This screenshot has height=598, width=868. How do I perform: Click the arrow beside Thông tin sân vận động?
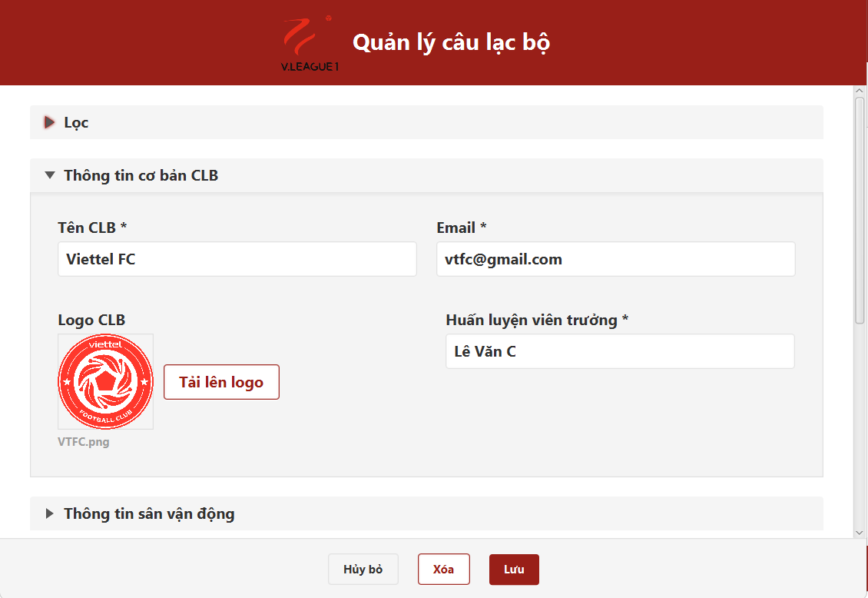(x=49, y=513)
